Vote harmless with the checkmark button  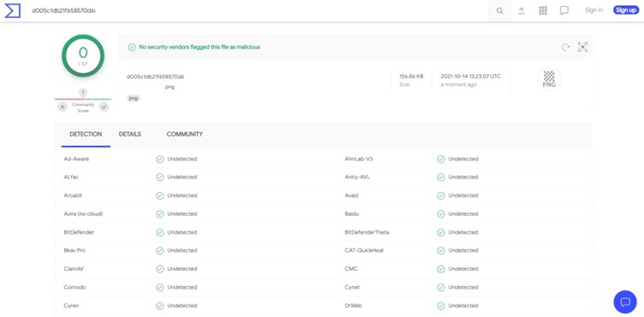[x=104, y=107]
